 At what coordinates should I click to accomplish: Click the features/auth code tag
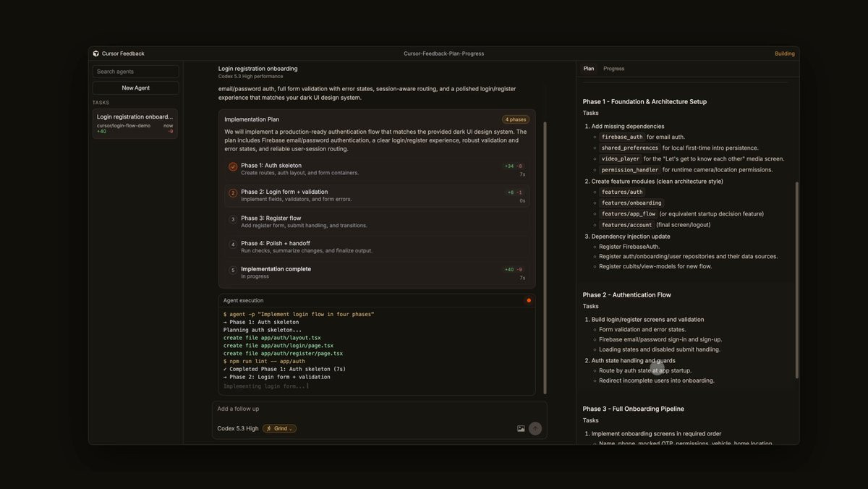[x=622, y=192]
